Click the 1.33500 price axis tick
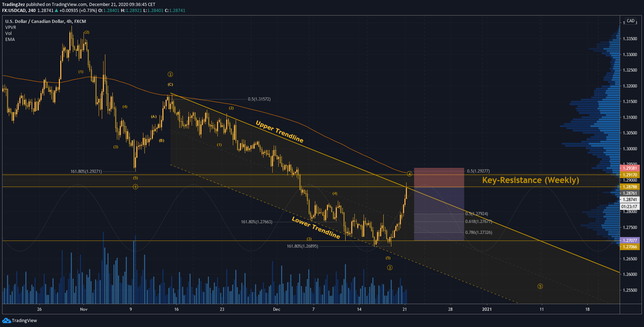644x327 pixels. tap(630, 39)
